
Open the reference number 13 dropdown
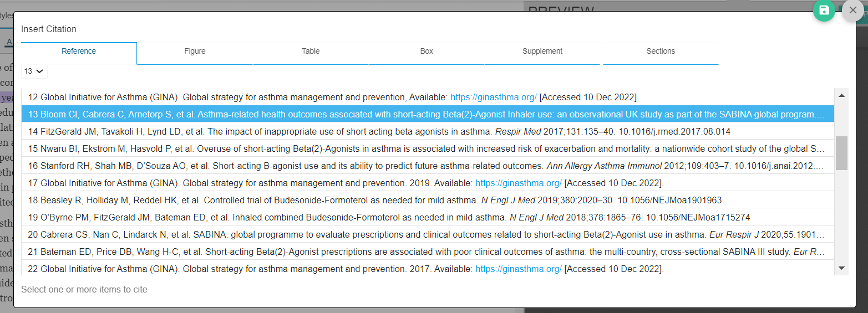(34, 71)
